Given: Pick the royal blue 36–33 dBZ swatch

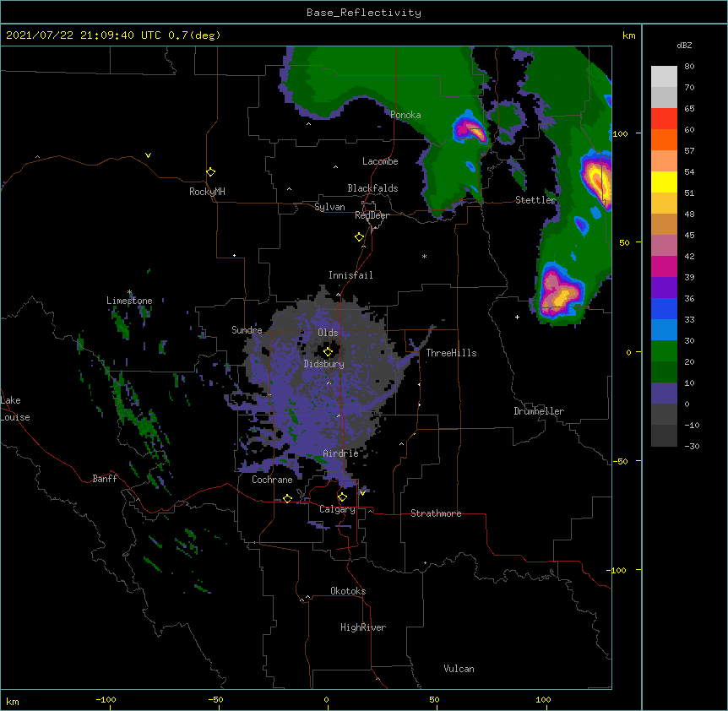Looking at the screenshot, I should click(x=664, y=309).
